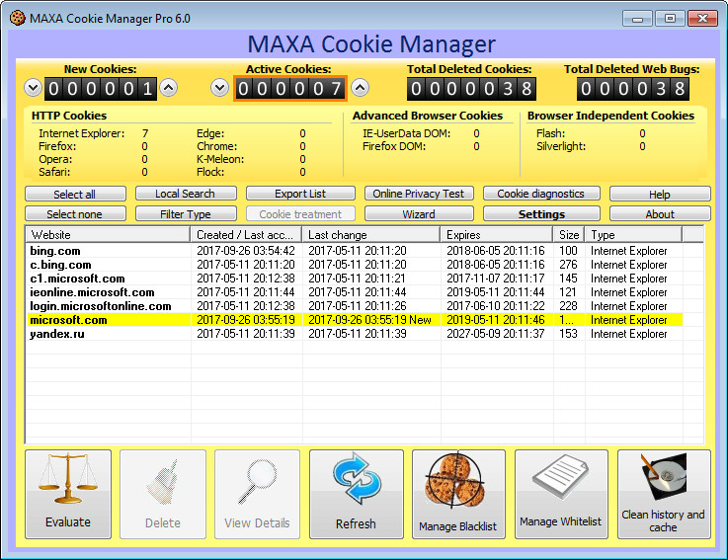Click the Select none button
Viewport: 728px width, 560px height.
click(75, 213)
